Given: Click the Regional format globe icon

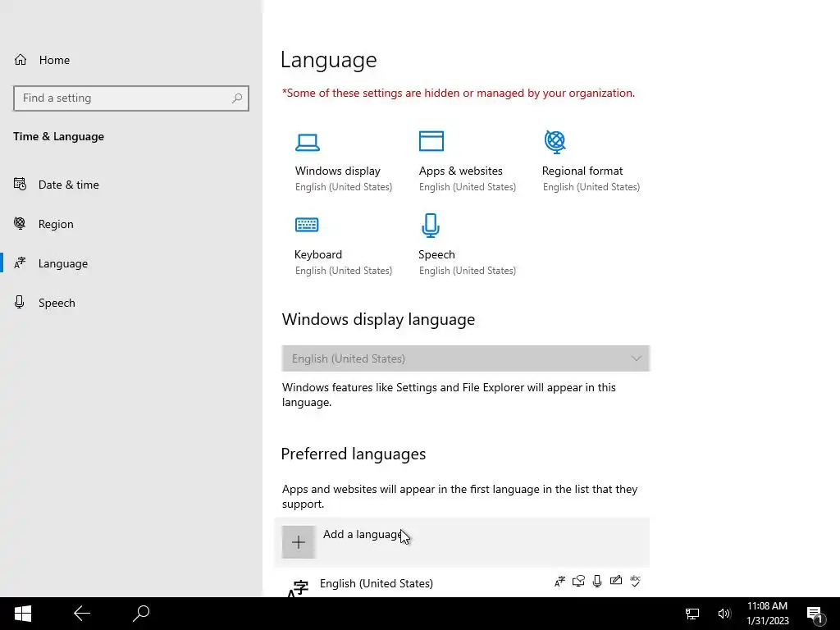Looking at the screenshot, I should coord(555,142).
